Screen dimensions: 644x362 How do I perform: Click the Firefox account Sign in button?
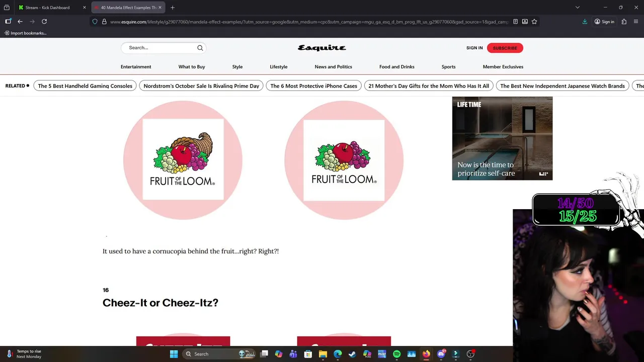604,22
